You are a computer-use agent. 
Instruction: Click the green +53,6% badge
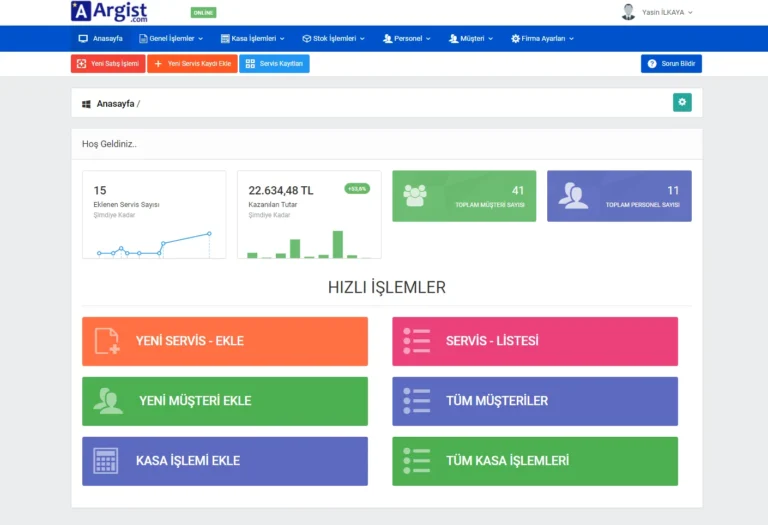click(357, 189)
